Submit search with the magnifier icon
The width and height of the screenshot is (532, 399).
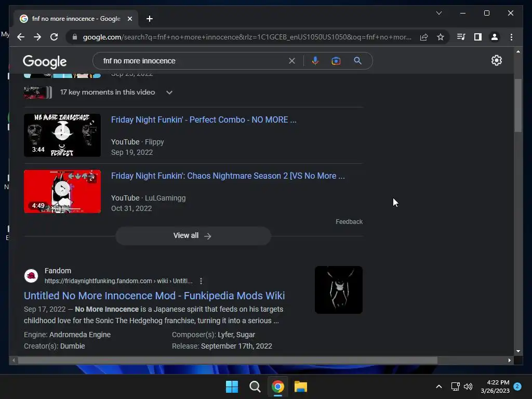357,61
